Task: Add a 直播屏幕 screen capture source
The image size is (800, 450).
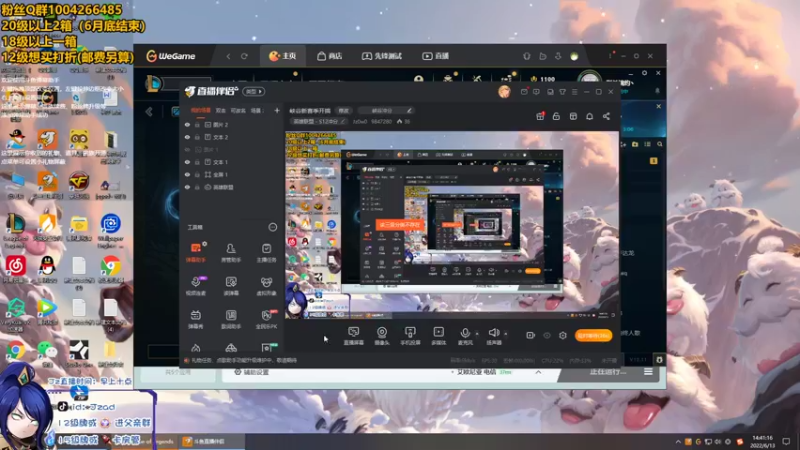Action: tap(354, 336)
